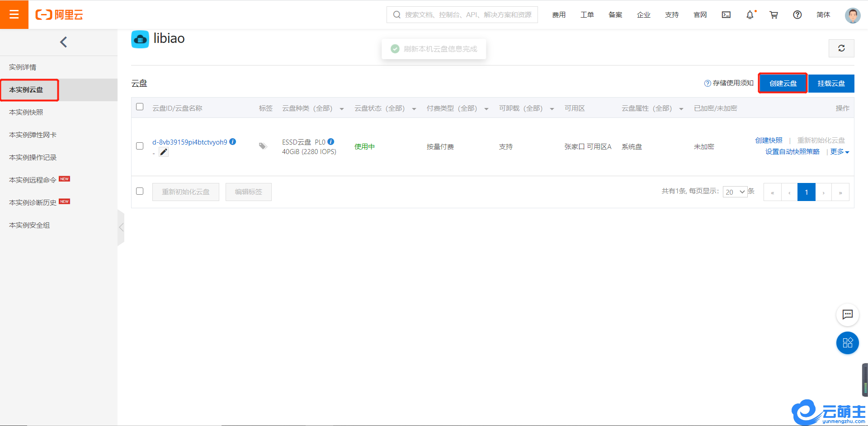Click the 创建云盘 button
The width and height of the screenshot is (868, 426).
click(783, 84)
